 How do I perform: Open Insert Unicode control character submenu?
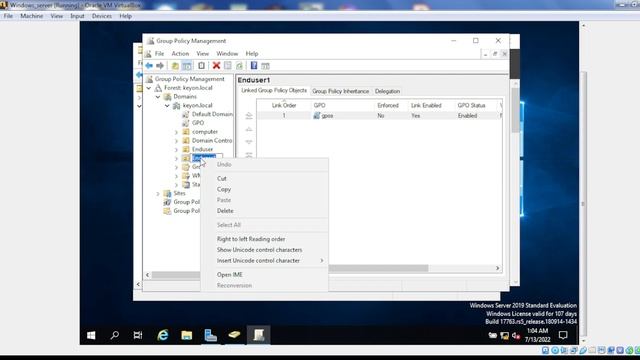coord(264,260)
